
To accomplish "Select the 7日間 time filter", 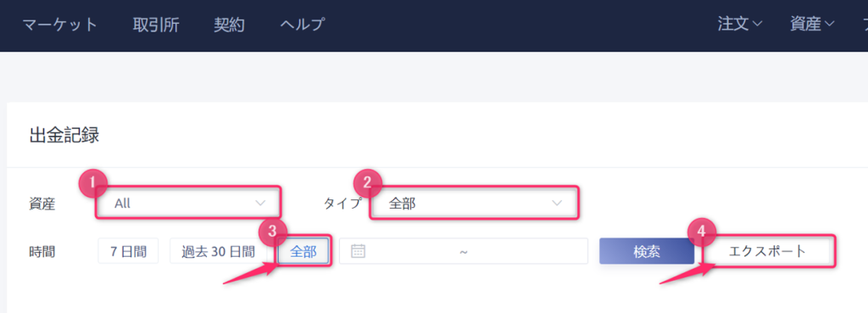I will (x=129, y=252).
